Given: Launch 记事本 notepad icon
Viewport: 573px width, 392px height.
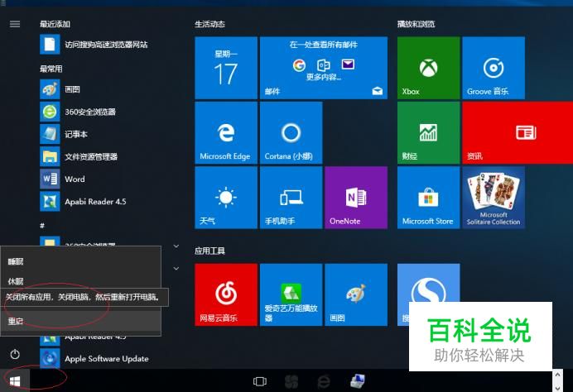Looking at the screenshot, I should pos(50,134).
